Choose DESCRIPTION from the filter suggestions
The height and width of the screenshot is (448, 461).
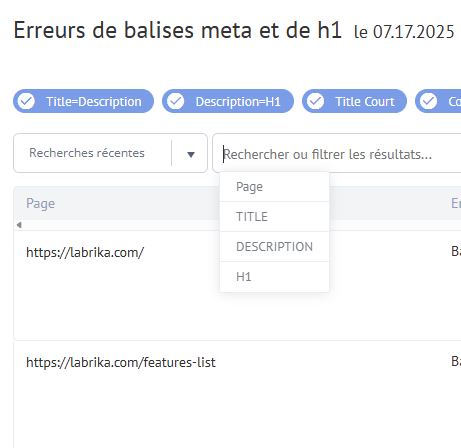point(274,247)
